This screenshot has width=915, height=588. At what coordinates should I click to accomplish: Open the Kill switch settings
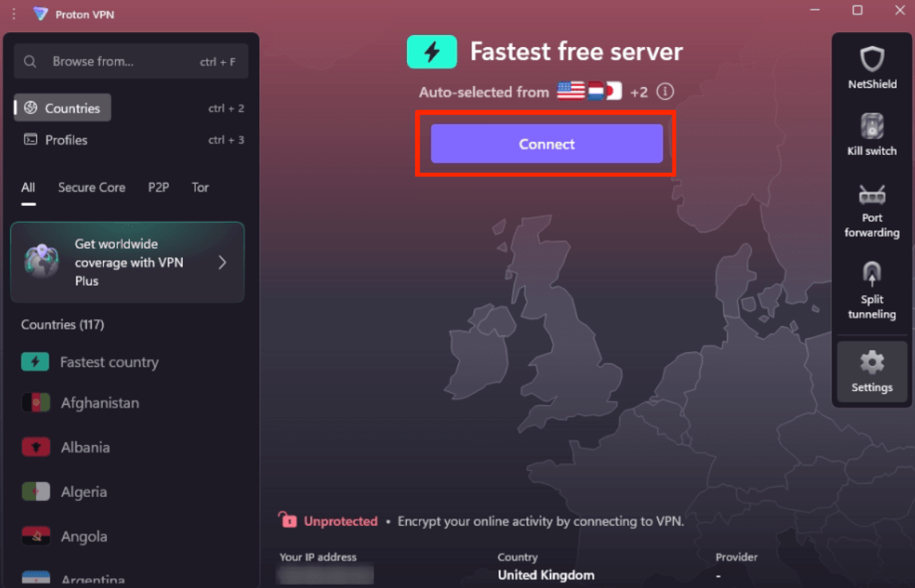click(871, 134)
